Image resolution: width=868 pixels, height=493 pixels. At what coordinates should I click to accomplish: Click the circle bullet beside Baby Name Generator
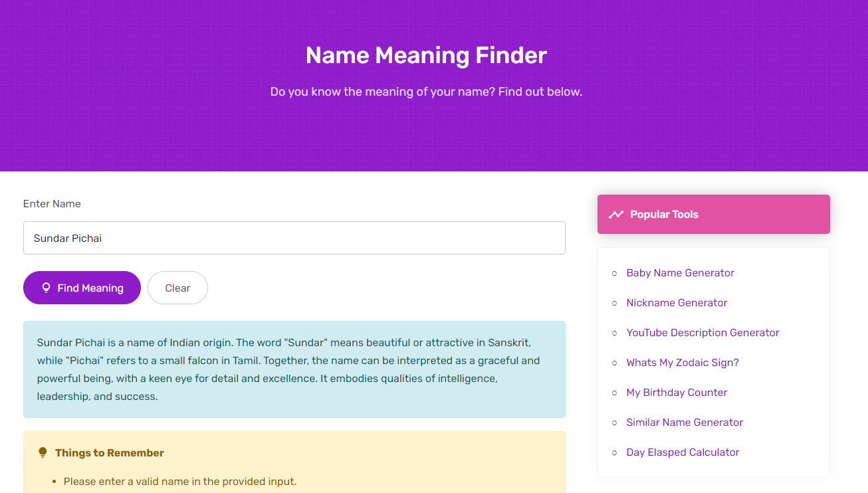pos(615,273)
